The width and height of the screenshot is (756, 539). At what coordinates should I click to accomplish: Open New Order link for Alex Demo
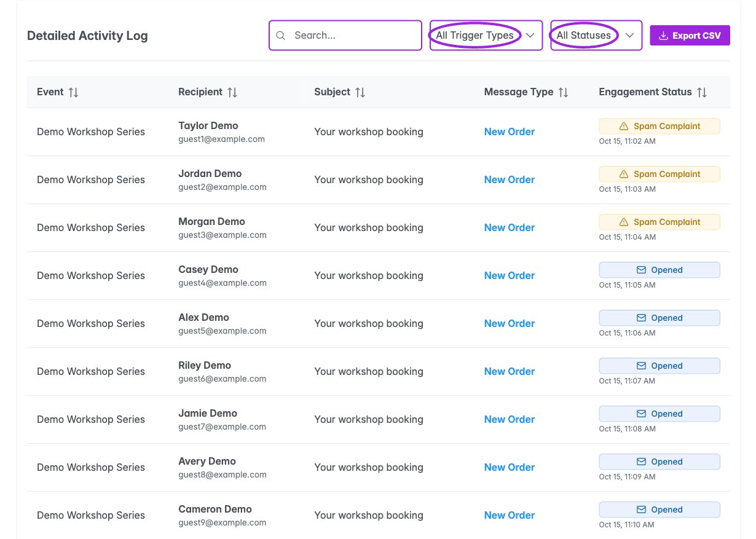pos(510,323)
